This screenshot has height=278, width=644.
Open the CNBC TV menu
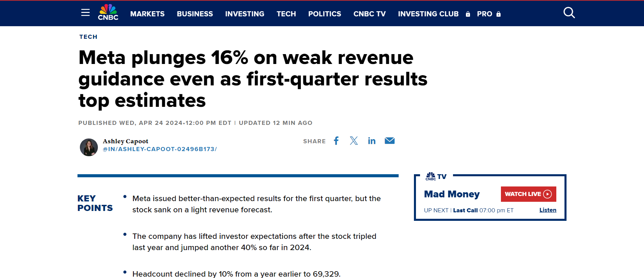[369, 14]
